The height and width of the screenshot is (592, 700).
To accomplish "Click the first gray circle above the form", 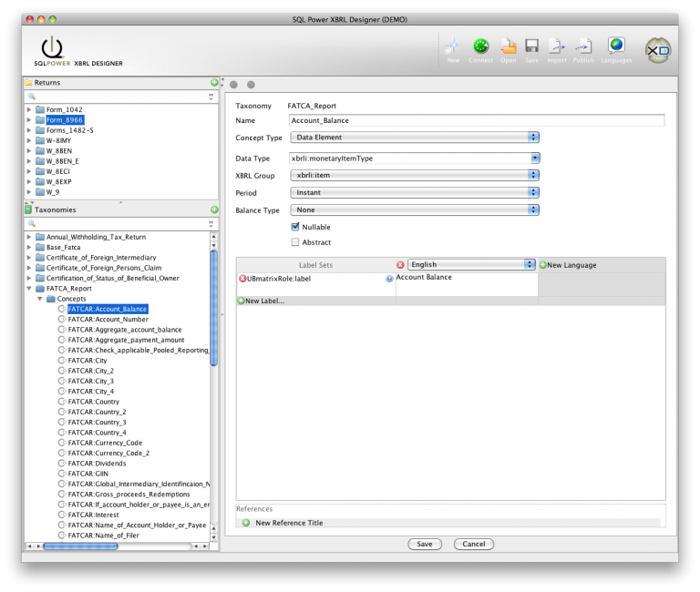I will coord(233,85).
